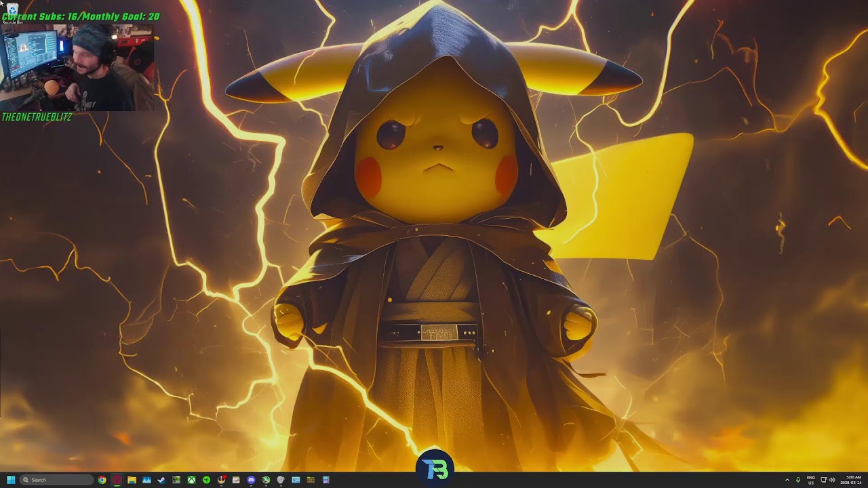Click the green microphone tray icon
The height and width of the screenshot is (488, 868).
point(798,480)
